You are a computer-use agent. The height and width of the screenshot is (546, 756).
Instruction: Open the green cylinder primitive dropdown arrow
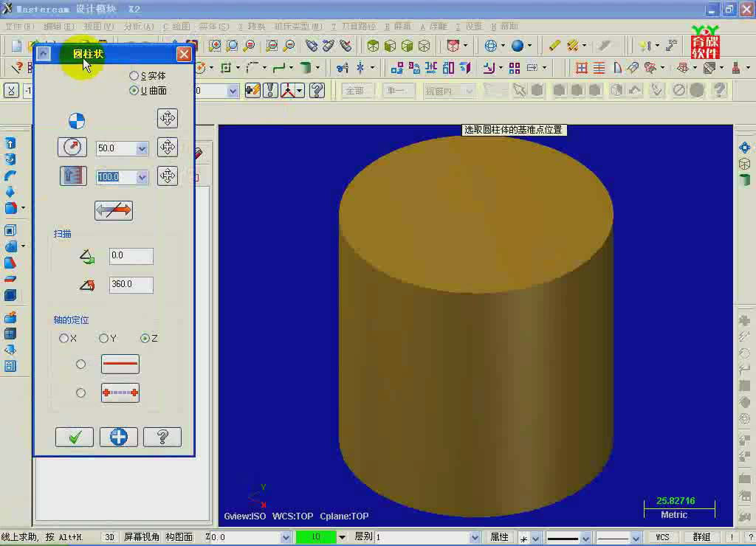coord(317,68)
